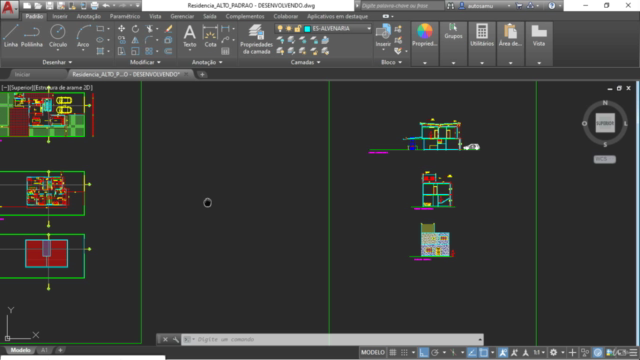The image size is (640, 360).
Task: Toggle 2D object snap in status bar
Action: pyautogui.click(x=484, y=353)
